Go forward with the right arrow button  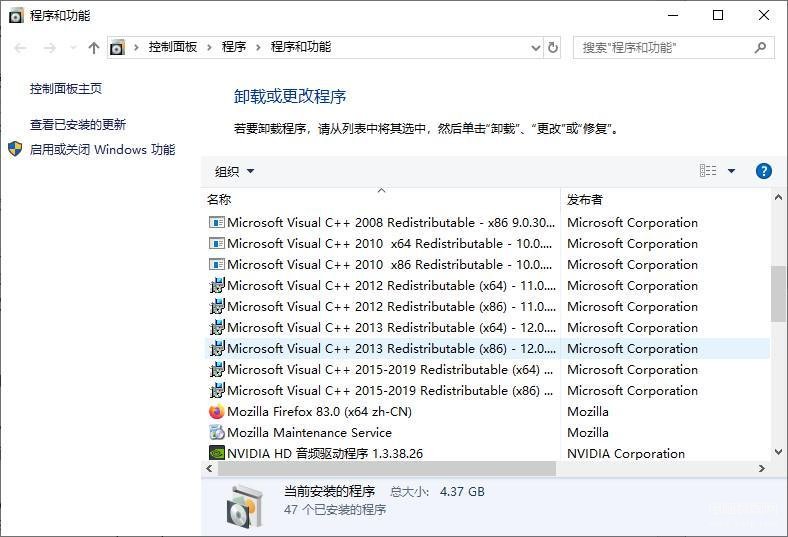(x=49, y=48)
